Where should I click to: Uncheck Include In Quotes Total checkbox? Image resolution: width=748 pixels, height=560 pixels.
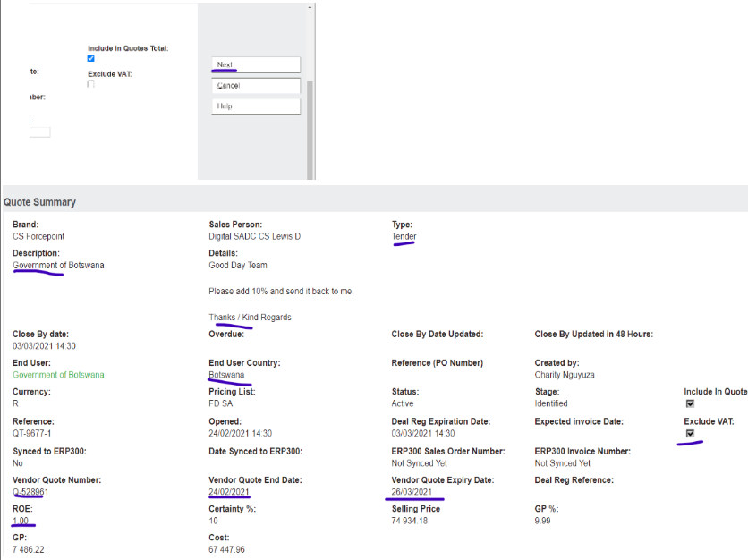pos(91,59)
